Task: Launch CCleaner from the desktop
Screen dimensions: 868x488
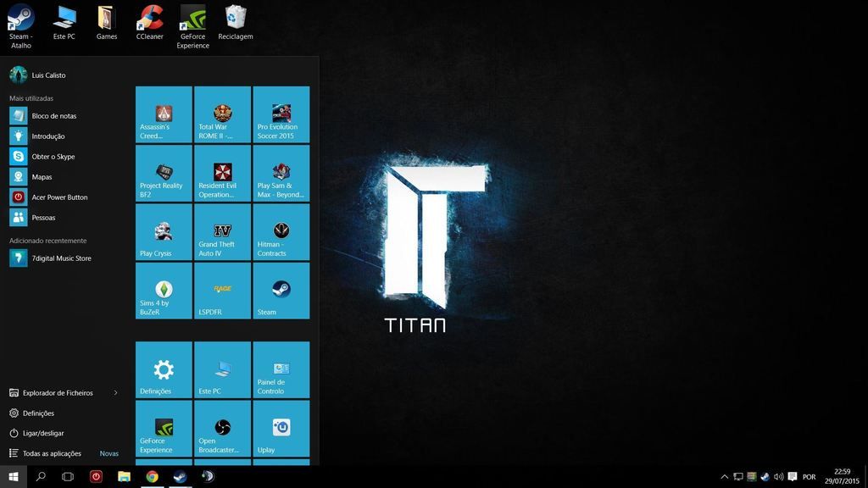Action: pos(149,22)
